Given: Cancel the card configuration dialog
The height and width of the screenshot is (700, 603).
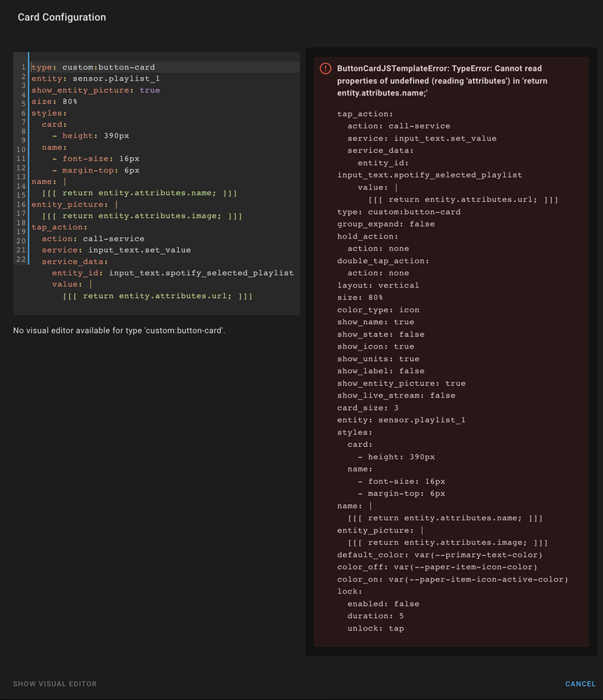Looking at the screenshot, I should pos(580,683).
